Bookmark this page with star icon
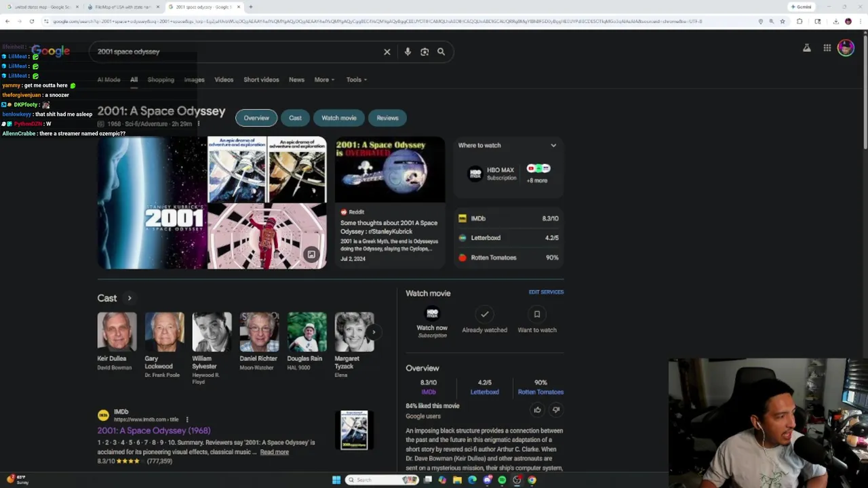 pyautogui.click(x=783, y=21)
